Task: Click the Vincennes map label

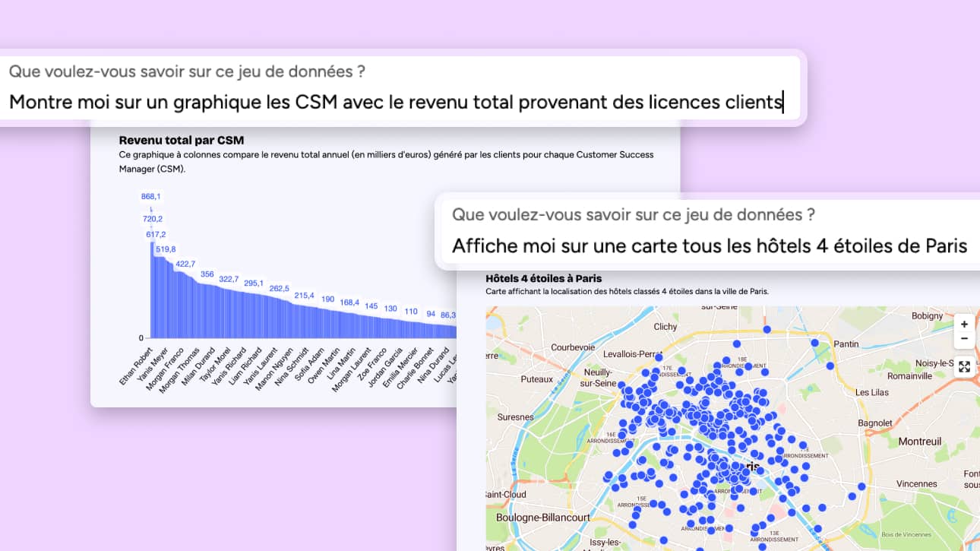Action: (916, 483)
